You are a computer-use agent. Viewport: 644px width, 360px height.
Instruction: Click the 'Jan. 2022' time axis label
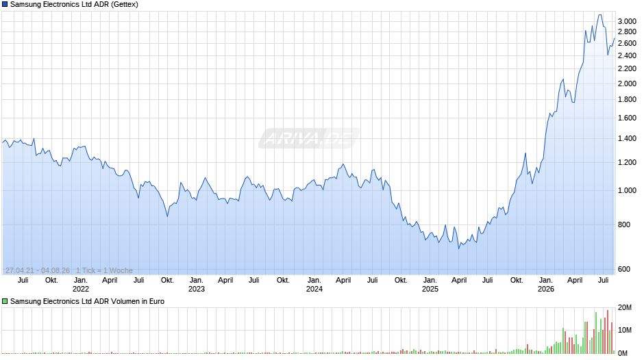pyautogui.click(x=81, y=285)
